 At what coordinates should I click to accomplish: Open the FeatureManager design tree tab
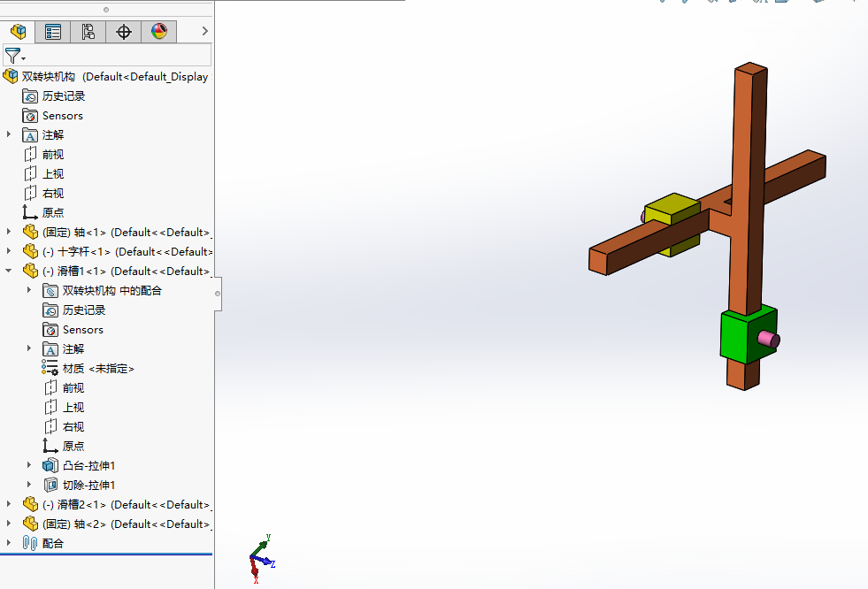click(18, 32)
